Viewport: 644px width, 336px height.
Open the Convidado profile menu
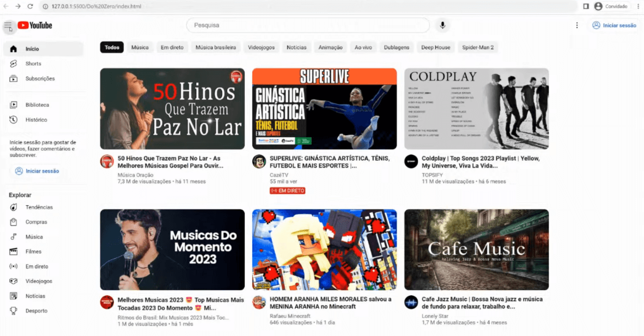tap(611, 7)
